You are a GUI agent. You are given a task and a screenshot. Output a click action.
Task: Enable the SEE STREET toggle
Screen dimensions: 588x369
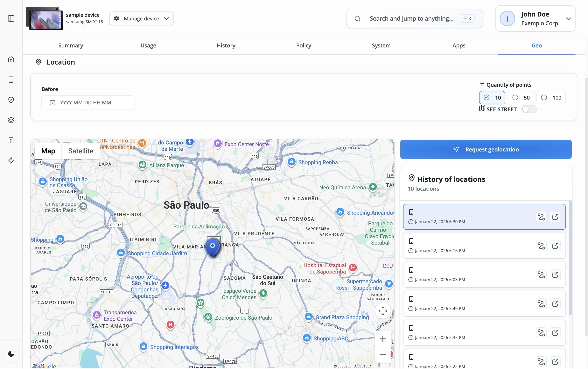(529, 109)
